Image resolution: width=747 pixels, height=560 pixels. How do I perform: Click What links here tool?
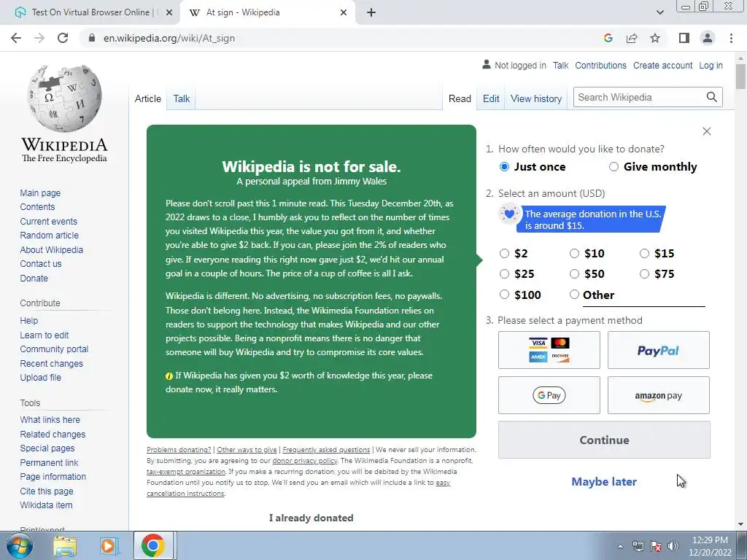(50, 420)
